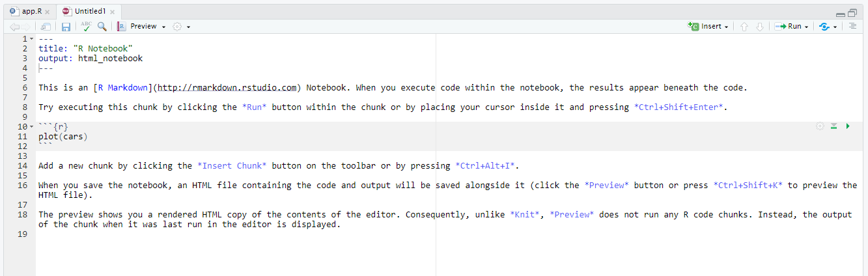Click the blue publish icon
868x276 pixels.
[x=824, y=27]
